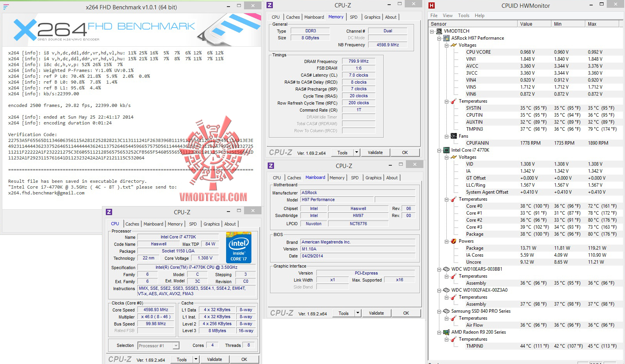Open the Tools dropdown arrow in CPU-Z Mainboard window
This screenshot has height=364, width=625.
coord(358,313)
